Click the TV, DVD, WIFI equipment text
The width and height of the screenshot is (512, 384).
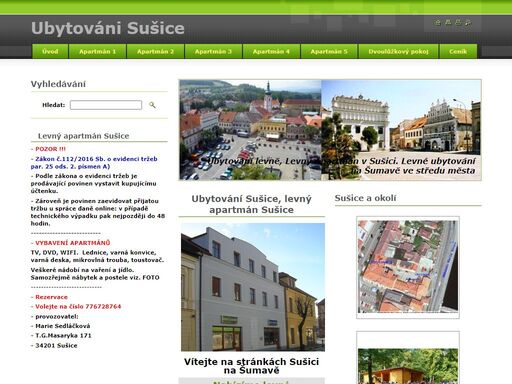[x=97, y=256]
